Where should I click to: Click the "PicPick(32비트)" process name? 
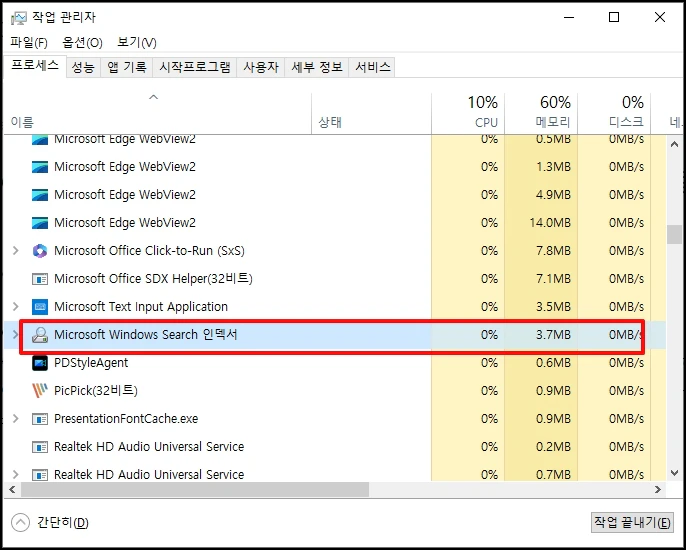click(96, 390)
